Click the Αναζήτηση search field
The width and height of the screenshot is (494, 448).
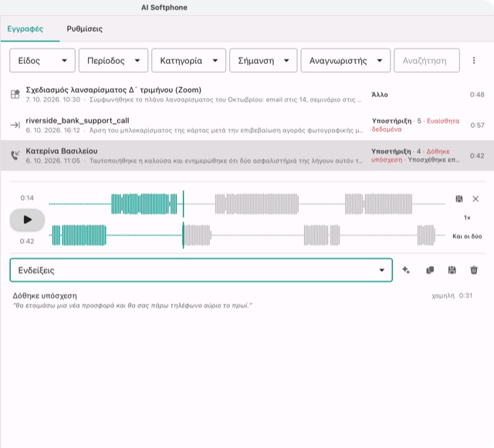coord(427,60)
